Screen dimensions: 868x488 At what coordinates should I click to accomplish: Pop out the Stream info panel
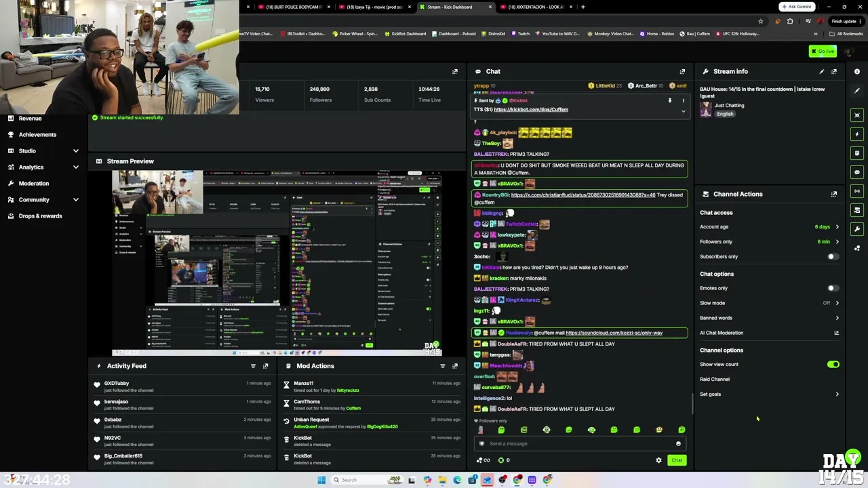(x=834, y=71)
